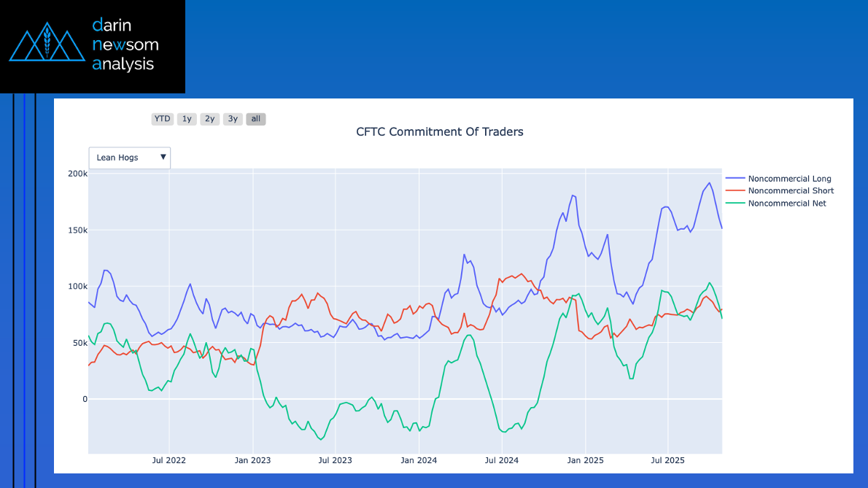Click the red legend line swatch
Image resolution: width=868 pixels, height=488 pixels.
click(x=735, y=191)
